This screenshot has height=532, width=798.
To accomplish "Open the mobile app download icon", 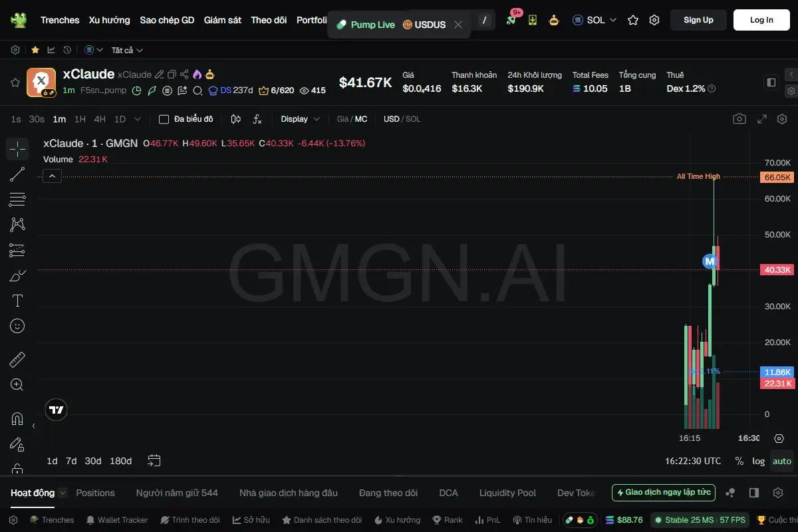I will 533,20.
